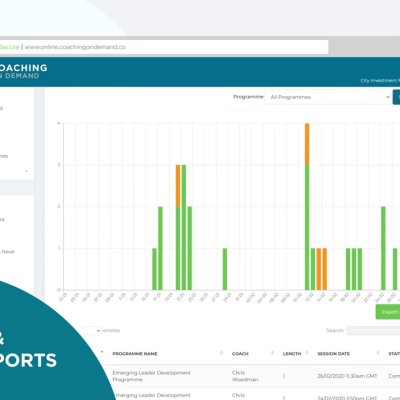Screen dimensions: 400x400
Task: Click session date 26/02/2020 11.30am GMT
Action: [347, 376]
